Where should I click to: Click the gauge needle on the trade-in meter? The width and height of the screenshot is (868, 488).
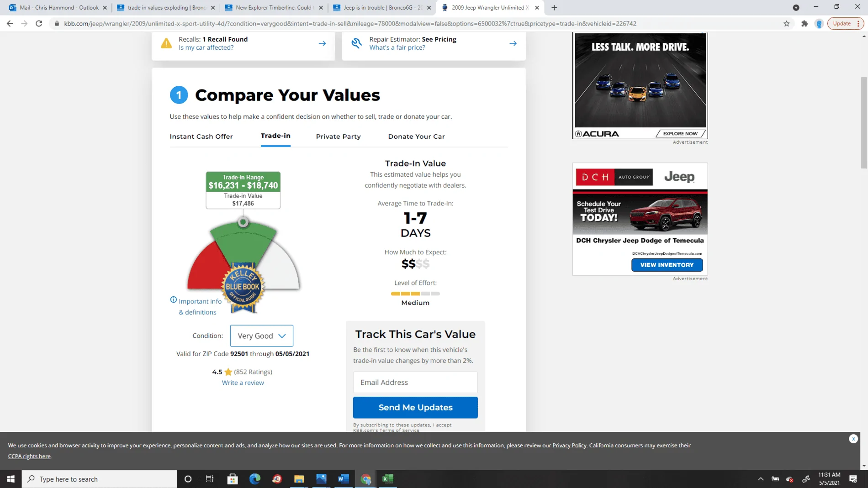[x=243, y=222]
